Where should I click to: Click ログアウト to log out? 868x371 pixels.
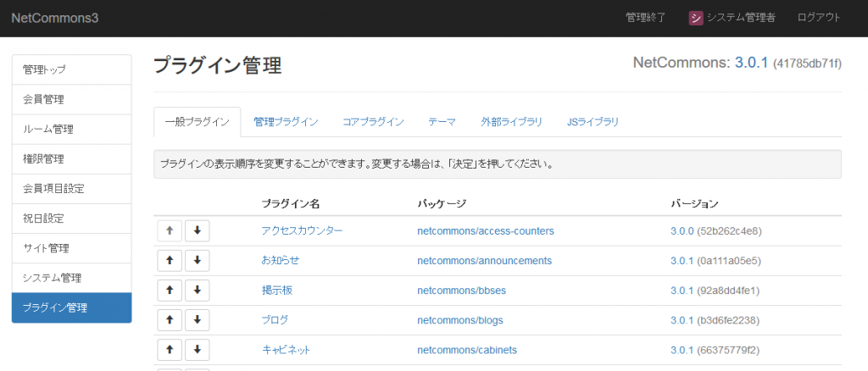coord(819,18)
